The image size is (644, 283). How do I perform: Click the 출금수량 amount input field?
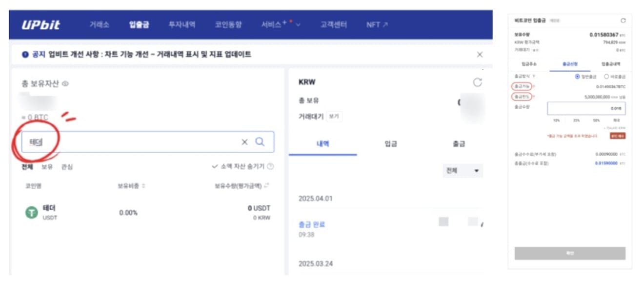[x=586, y=108]
